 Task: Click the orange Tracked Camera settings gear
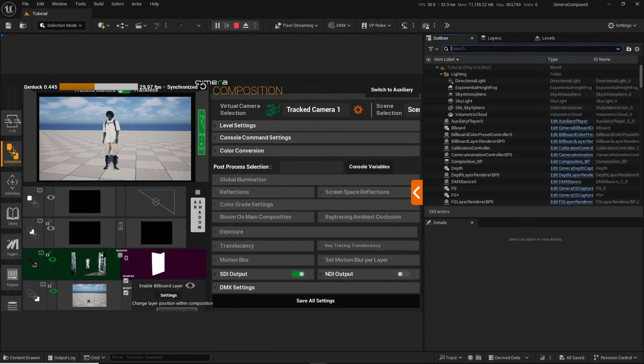pos(358,110)
